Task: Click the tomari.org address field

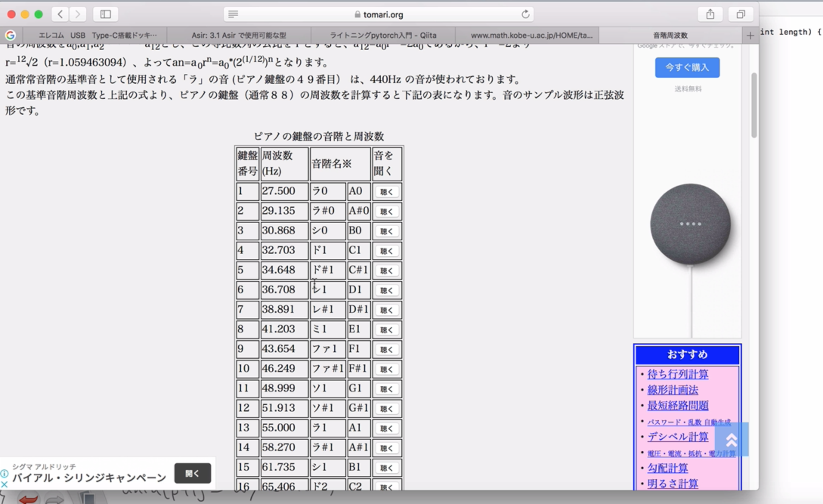Action: tap(379, 14)
